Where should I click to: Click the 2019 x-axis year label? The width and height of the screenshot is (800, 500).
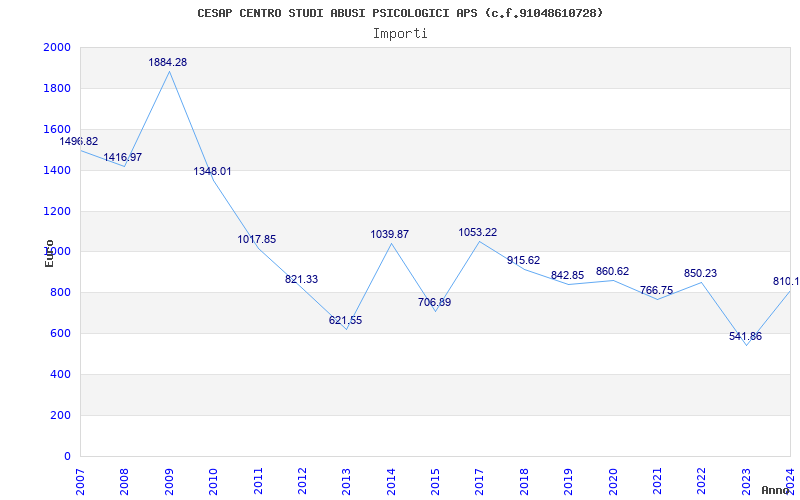pyautogui.click(x=568, y=481)
